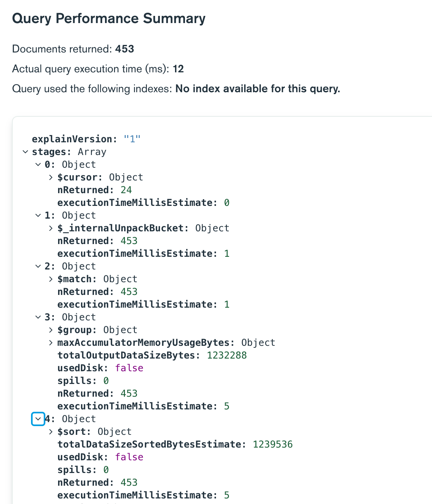The height and width of the screenshot is (504, 432).
Task: Expand the $_internalUnpackBucket object
Action: [51, 228]
